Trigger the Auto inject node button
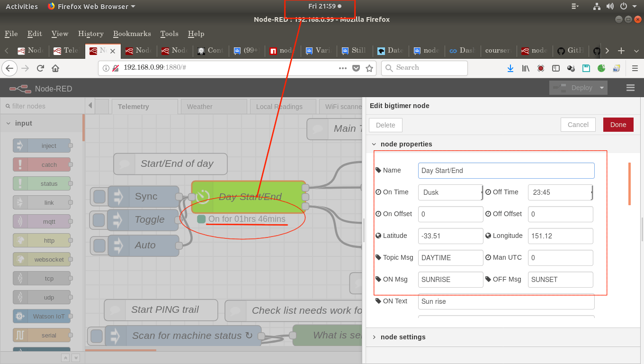The height and width of the screenshot is (364, 644). [99, 246]
